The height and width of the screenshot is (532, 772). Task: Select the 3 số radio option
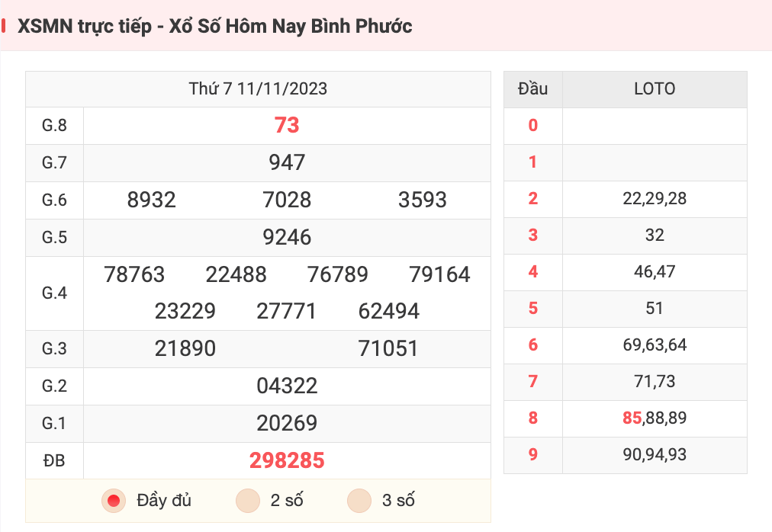coord(359,501)
